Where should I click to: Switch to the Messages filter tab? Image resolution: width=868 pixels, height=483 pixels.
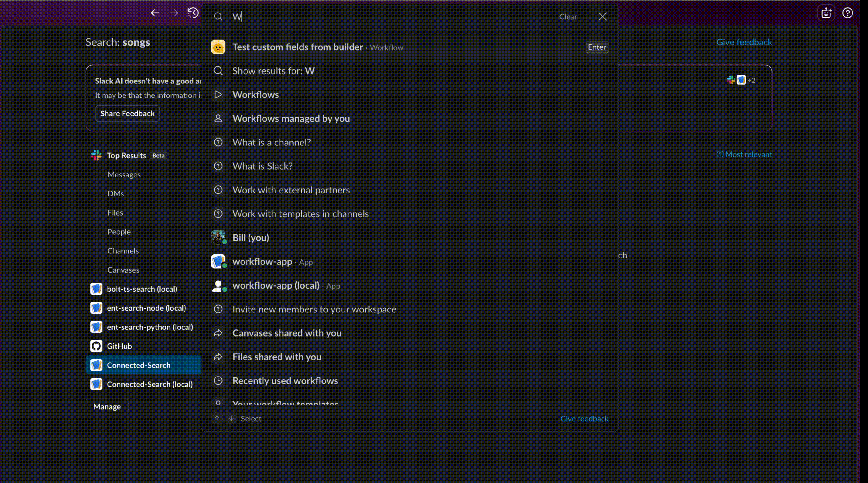click(124, 175)
